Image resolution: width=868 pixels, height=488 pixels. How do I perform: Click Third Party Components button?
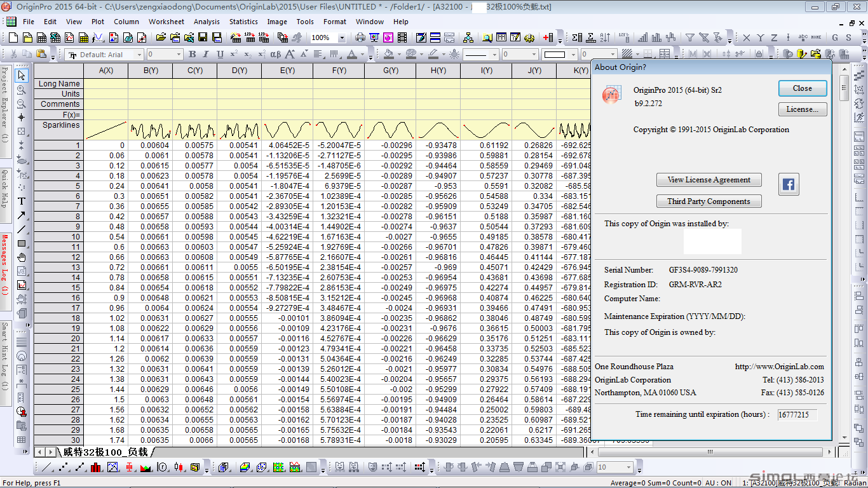(709, 201)
